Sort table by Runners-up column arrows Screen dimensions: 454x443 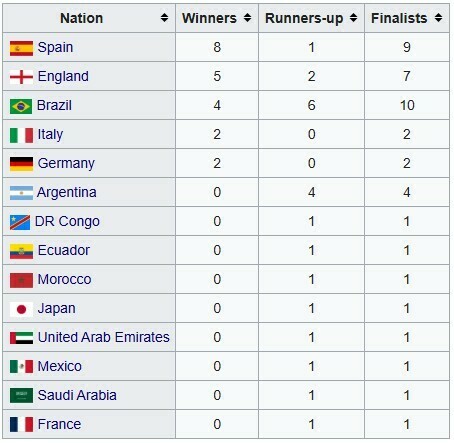354,18
